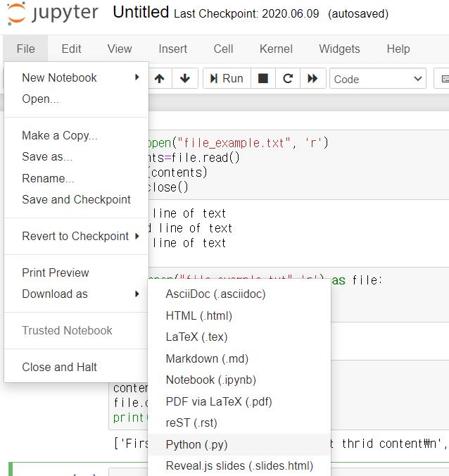Expand the Download as submenu arrow
Image resolution: width=449 pixels, height=476 pixels.
point(137,294)
